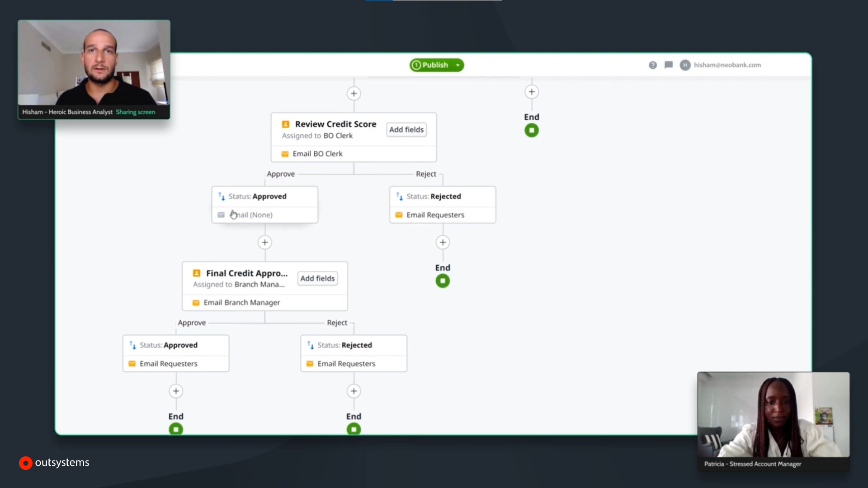Click the End node under the left Approve branch
This screenshot has height=488, width=868.
coord(176,429)
